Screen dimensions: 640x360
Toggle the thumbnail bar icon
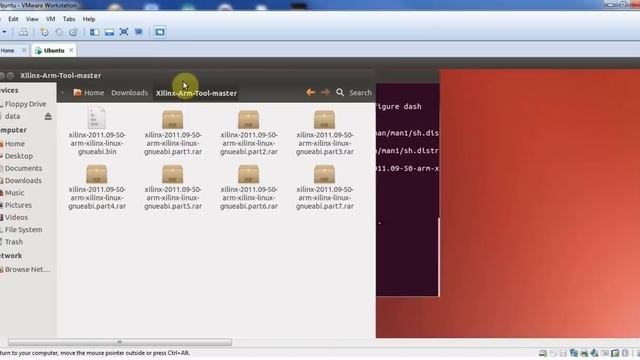[109, 32]
